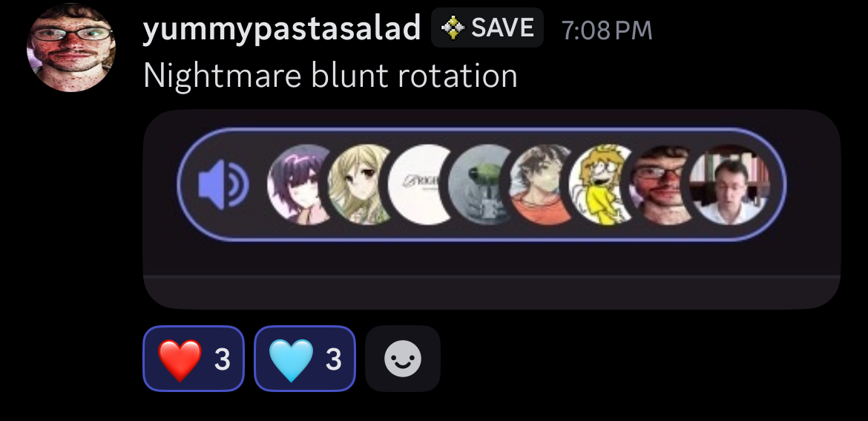Click the 7:08 PM timestamp
Screen dimensions: 868x421
[x=608, y=30]
